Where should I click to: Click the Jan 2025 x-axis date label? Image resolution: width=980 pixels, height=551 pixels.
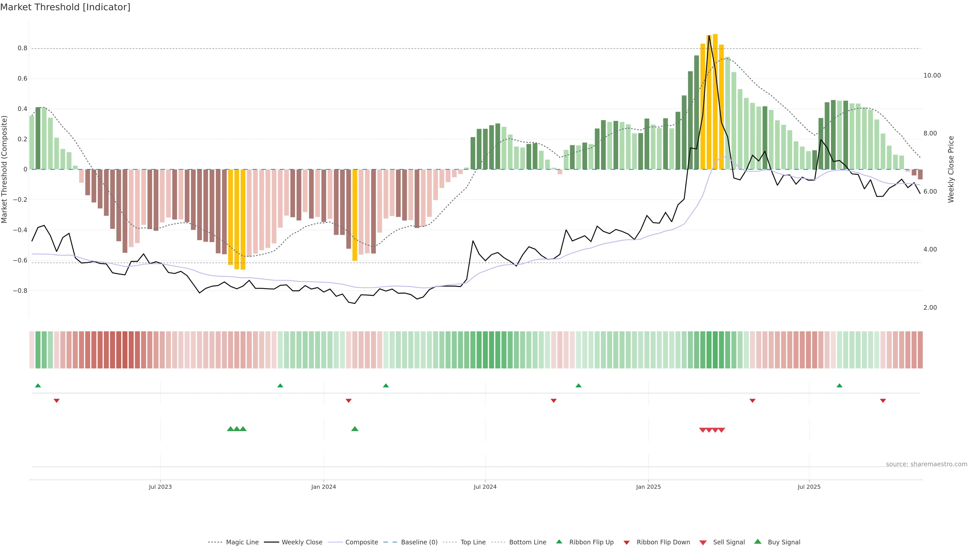[x=648, y=487]
